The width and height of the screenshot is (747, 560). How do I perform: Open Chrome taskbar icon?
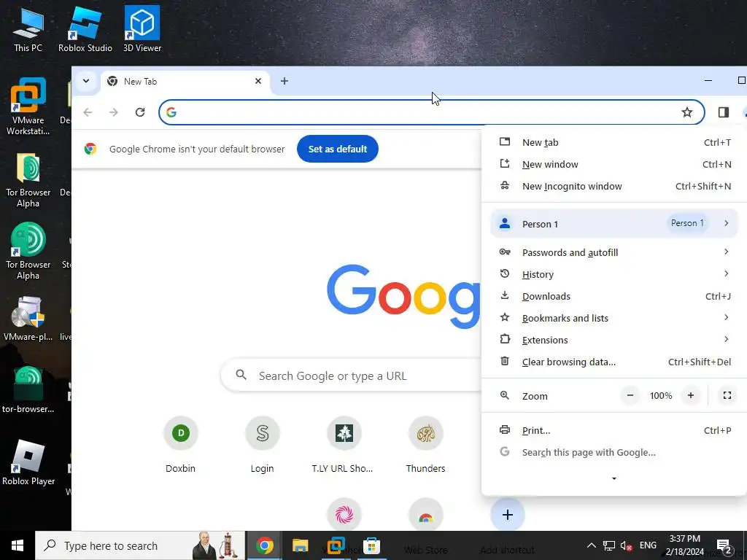click(x=264, y=545)
